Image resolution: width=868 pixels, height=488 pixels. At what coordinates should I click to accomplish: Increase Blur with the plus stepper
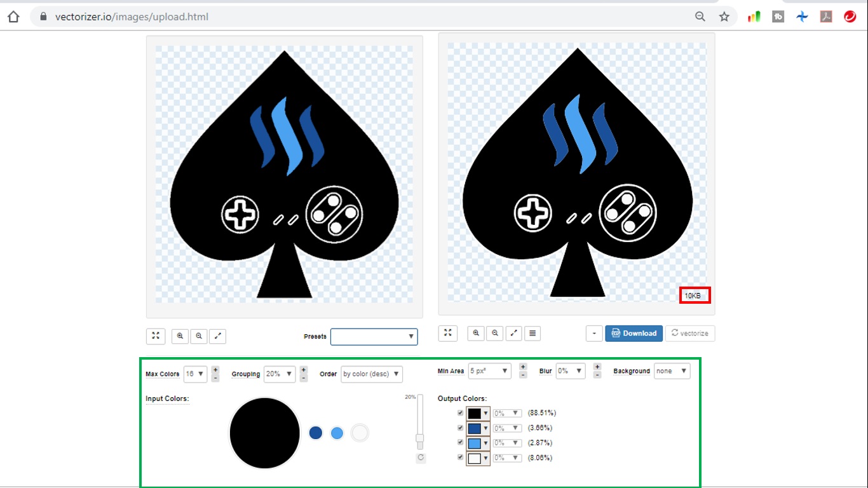coord(597,367)
